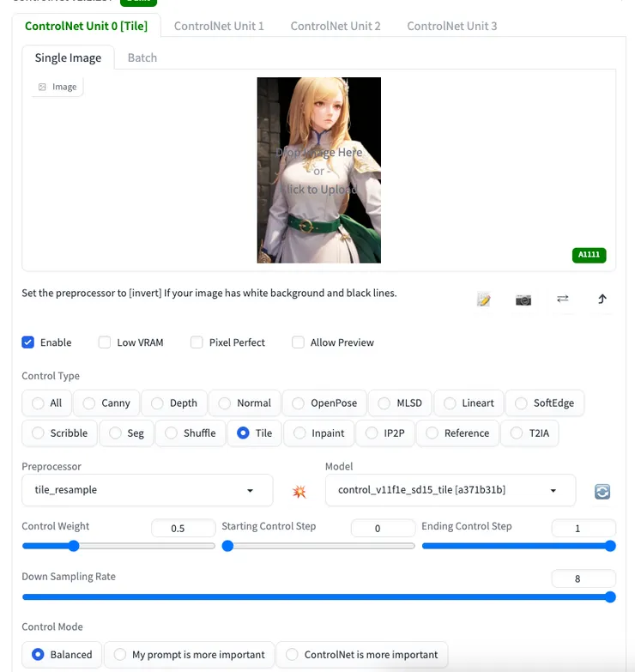Open the webcam camera icon

coord(523,300)
